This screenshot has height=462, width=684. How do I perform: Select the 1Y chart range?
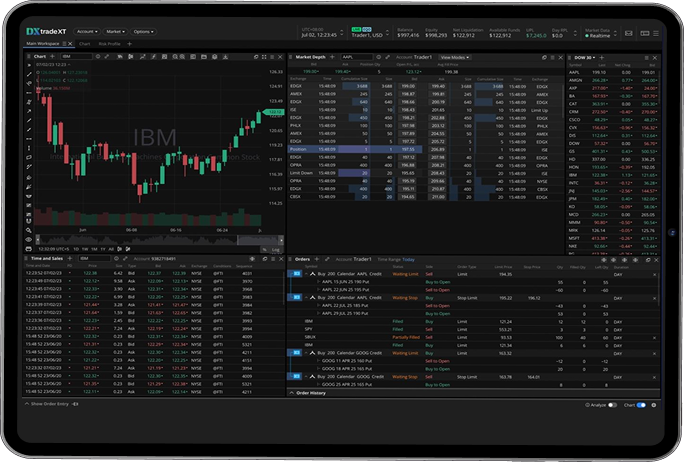[x=103, y=249]
